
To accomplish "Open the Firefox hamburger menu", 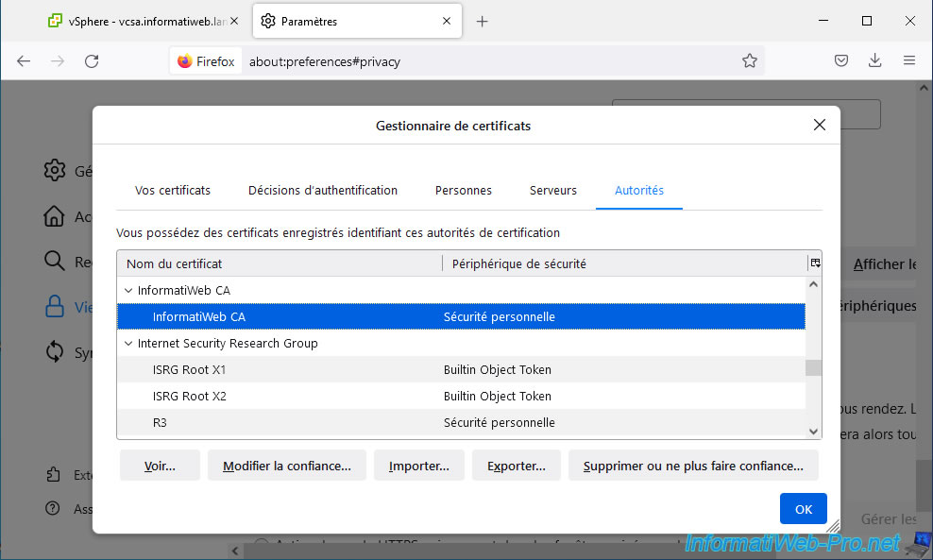I will pos(909,61).
